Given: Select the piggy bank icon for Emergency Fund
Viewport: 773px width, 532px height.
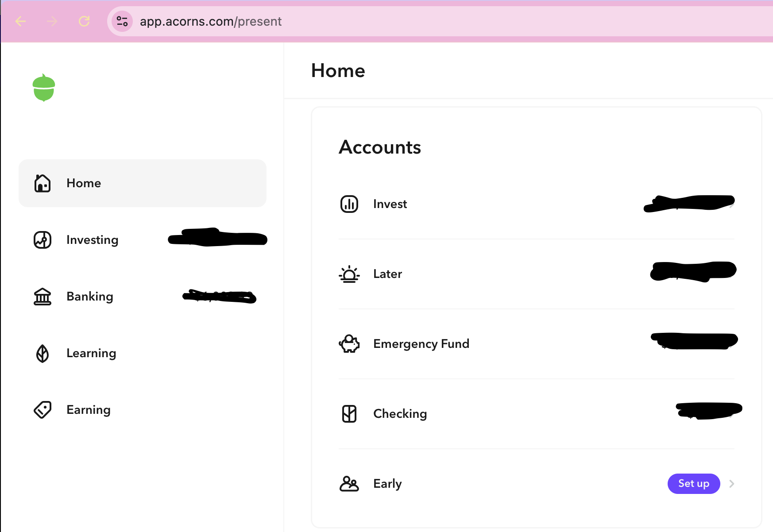Looking at the screenshot, I should [x=349, y=343].
